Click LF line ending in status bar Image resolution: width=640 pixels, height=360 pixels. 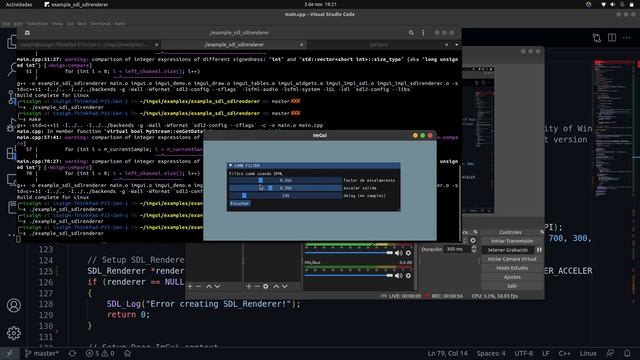[x=546, y=353]
